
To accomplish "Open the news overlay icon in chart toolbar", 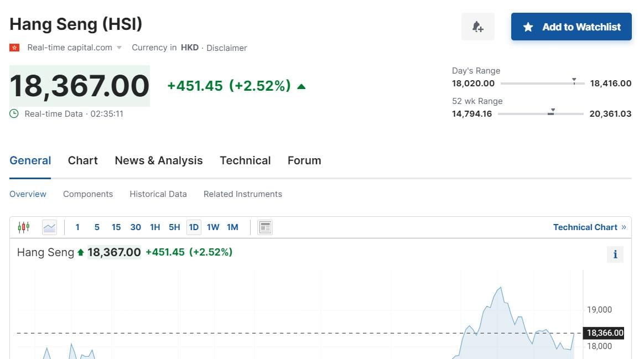I will coord(265,227).
